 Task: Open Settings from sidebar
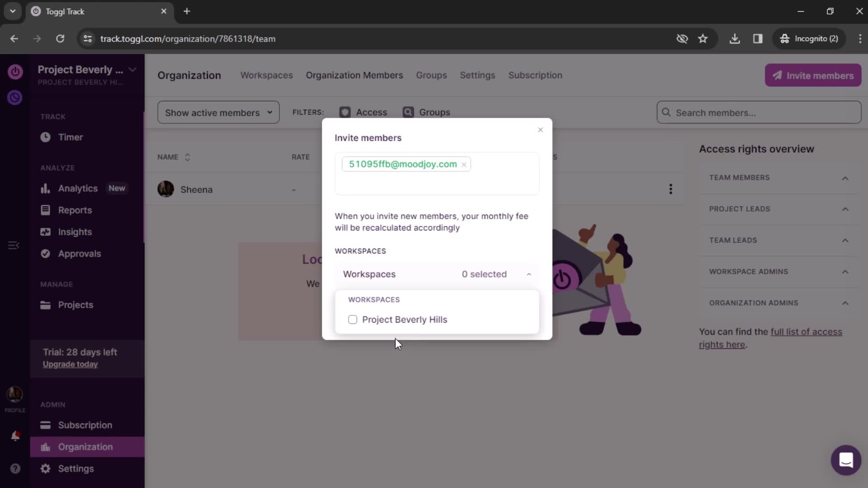[75, 468]
